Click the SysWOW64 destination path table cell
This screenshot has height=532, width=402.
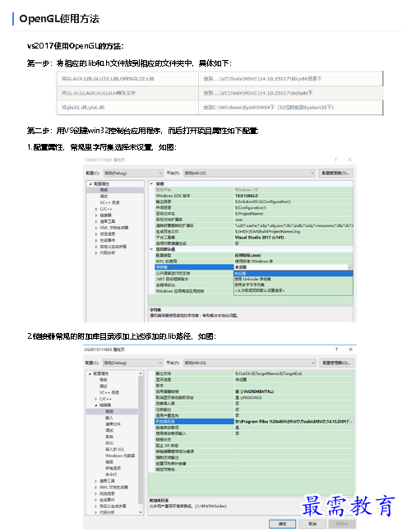(291, 107)
